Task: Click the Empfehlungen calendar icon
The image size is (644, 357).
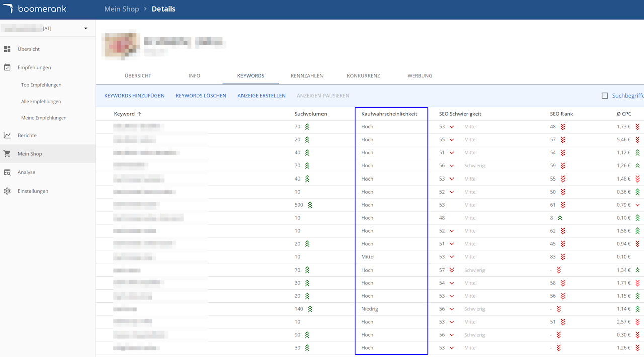Action: 7,67
